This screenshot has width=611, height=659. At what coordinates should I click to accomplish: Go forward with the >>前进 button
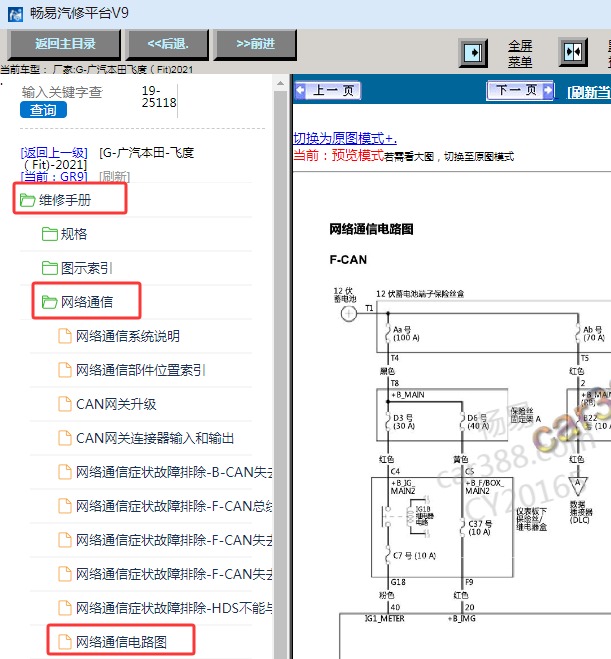[255, 44]
